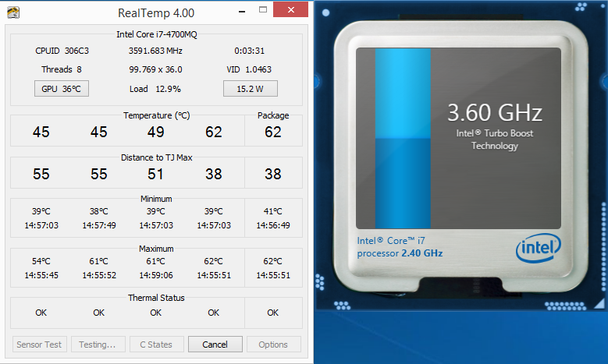Click the 3591.683 MHz value
This screenshot has height=364, width=608.
(155, 51)
